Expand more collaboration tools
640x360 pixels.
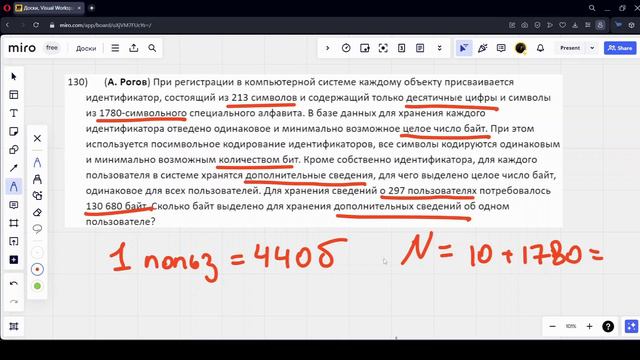[440, 48]
